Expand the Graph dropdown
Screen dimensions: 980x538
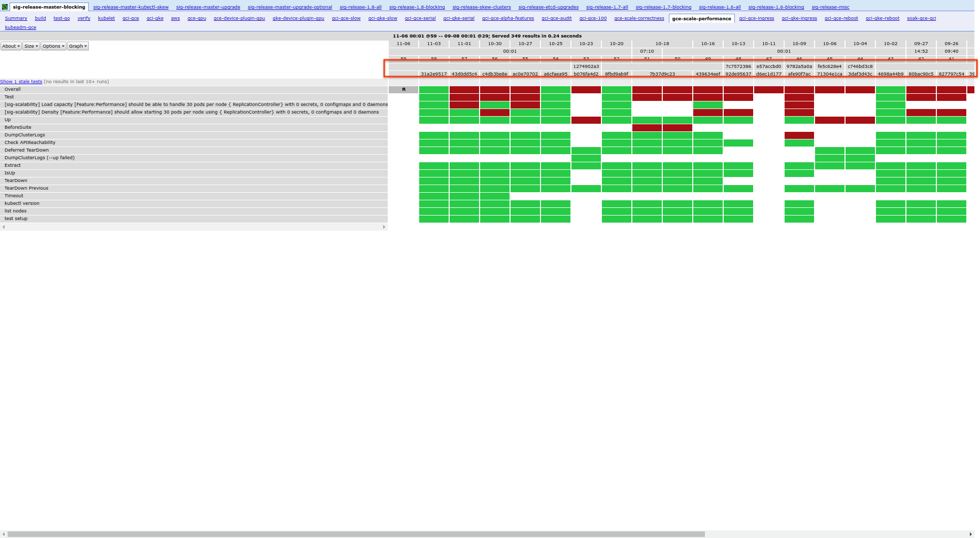(78, 46)
